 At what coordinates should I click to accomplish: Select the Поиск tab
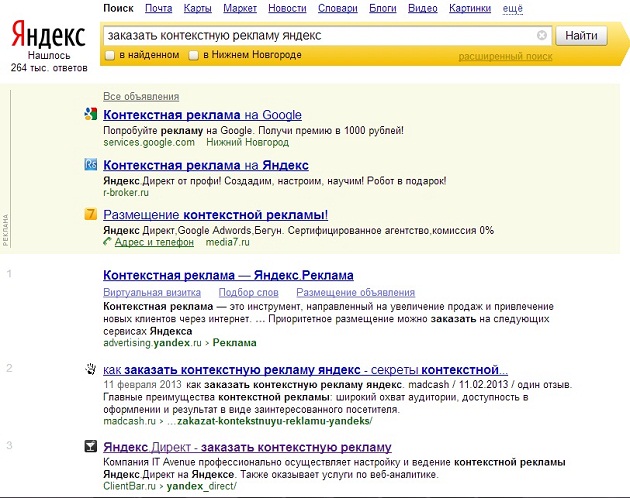[x=118, y=8]
